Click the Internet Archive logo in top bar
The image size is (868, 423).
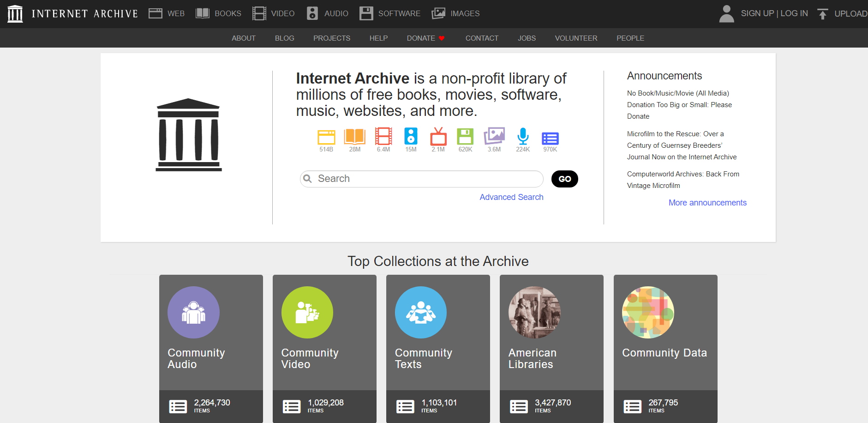pos(72,13)
